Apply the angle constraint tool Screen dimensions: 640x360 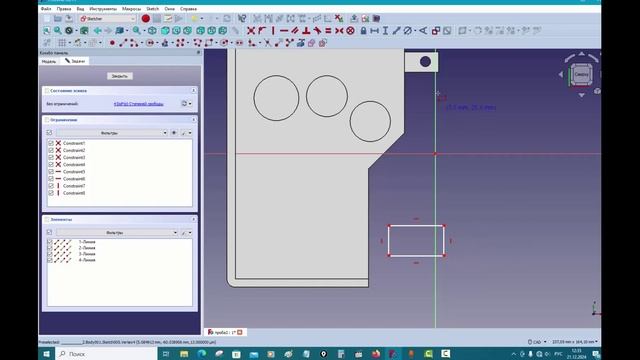(423, 31)
